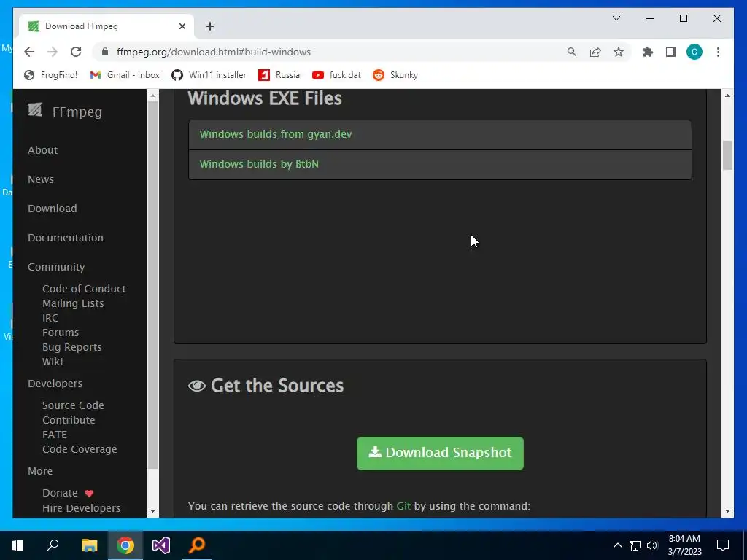Open the Code Coverage sidebar link
The height and width of the screenshot is (560, 747).
[x=80, y=449]
